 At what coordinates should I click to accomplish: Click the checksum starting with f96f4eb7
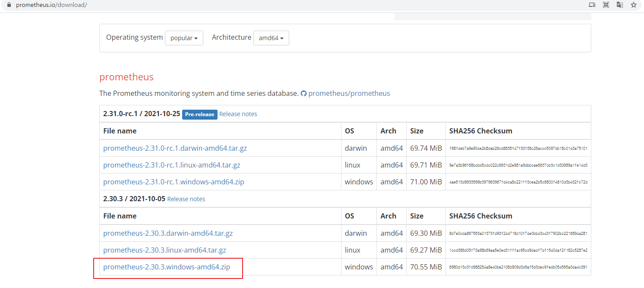(518, 148)
